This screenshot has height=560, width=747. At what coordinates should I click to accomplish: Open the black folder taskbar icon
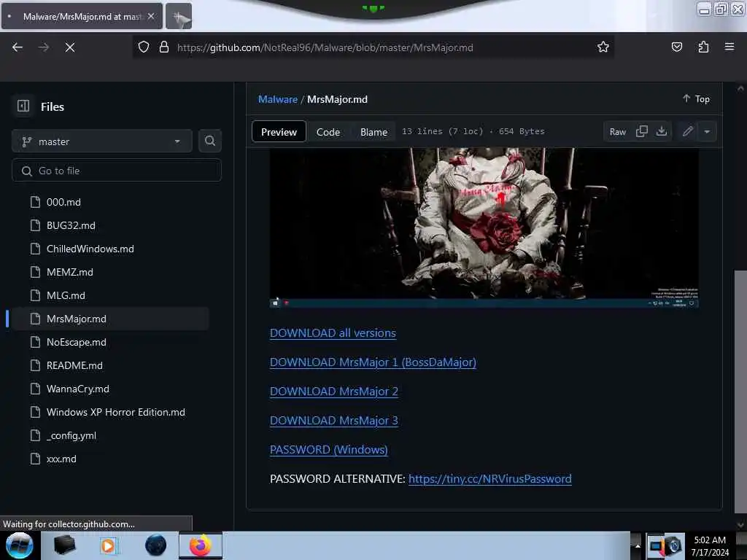click(x=64, y=545)
